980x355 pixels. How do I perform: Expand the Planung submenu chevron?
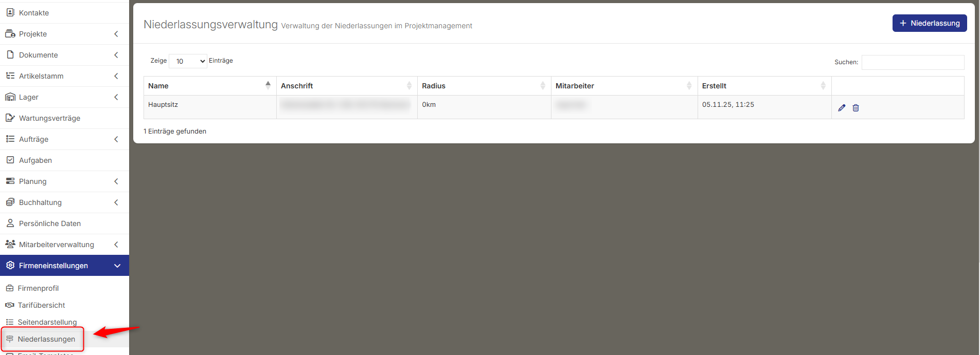[x=116, y=181]
